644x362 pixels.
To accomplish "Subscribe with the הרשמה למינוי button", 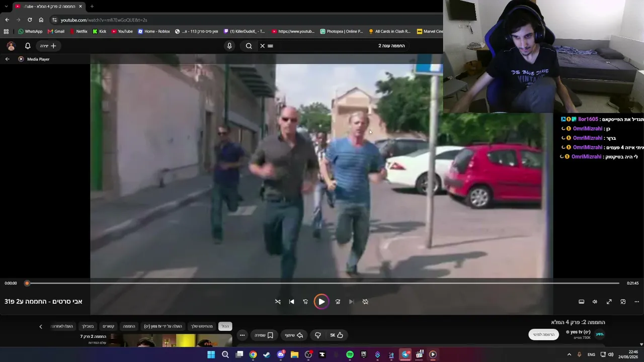I will [544, 334].
